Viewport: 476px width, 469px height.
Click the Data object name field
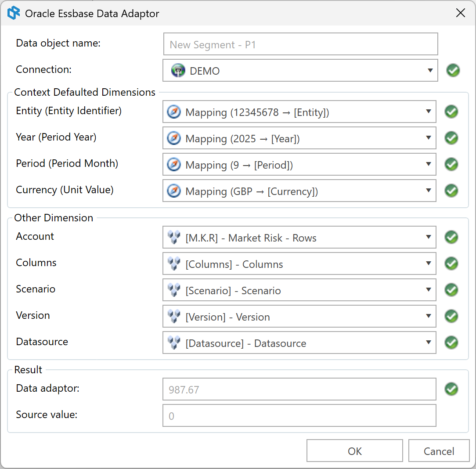point(300,44)
